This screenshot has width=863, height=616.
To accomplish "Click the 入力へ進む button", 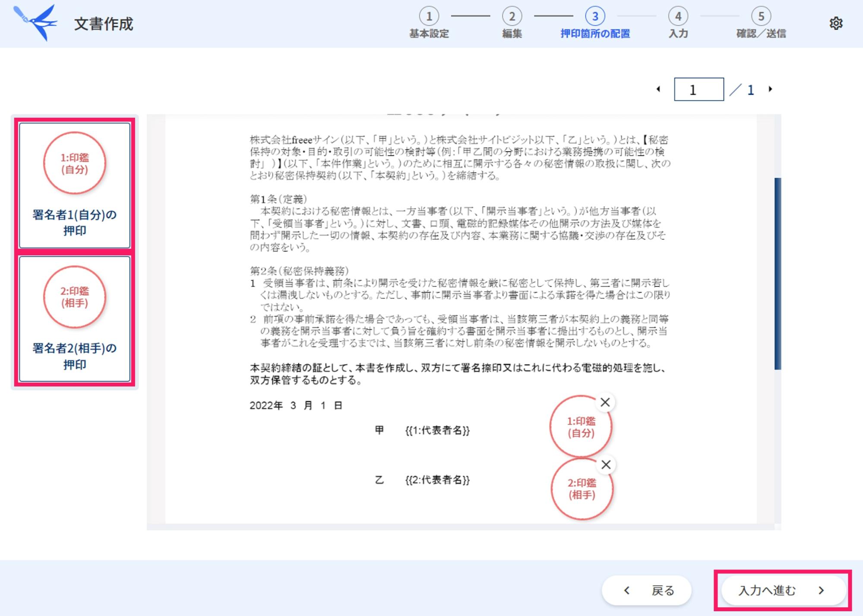I will [x=783, y=590].
